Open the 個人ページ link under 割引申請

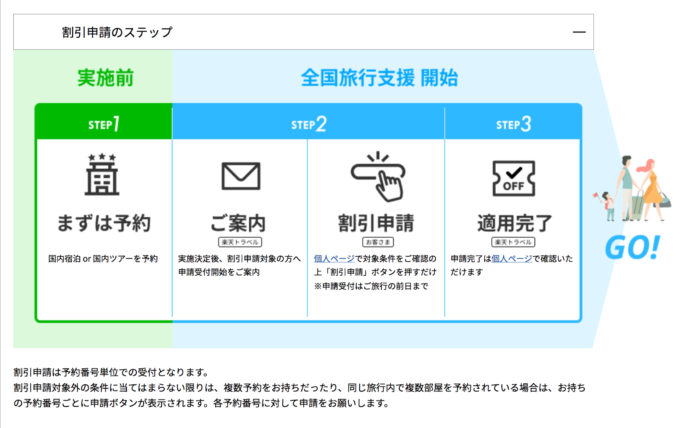tap(334, 258)
